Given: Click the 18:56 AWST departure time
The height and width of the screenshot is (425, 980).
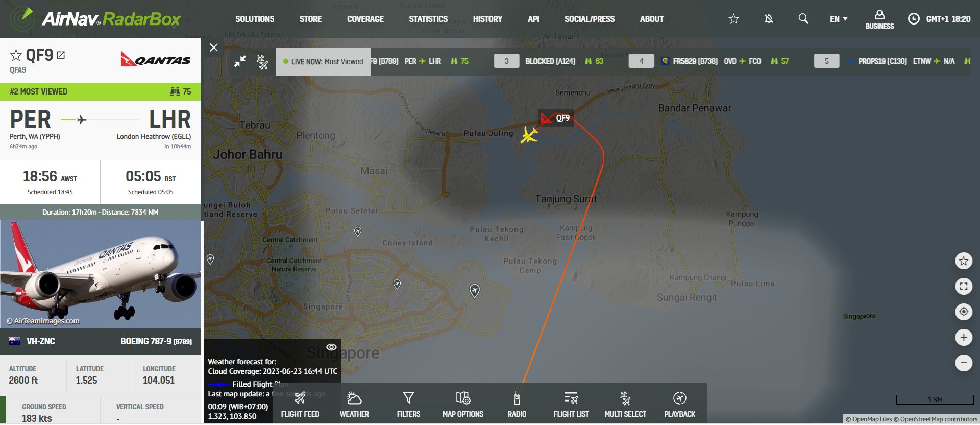Looking at the screenshot, I should [50, 177].
